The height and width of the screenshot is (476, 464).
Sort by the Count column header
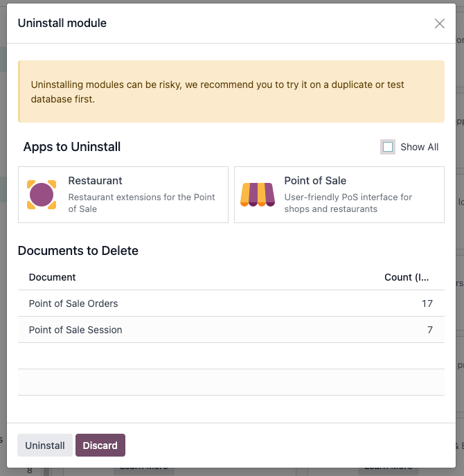[407, 277]
